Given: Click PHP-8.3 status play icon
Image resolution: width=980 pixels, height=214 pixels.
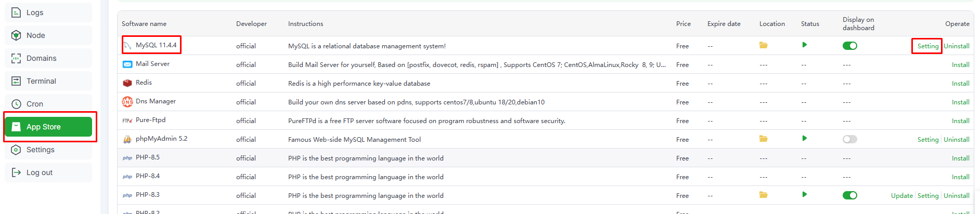Looking at the screenshot, I should pyautogui.click(x=805, y=194).
